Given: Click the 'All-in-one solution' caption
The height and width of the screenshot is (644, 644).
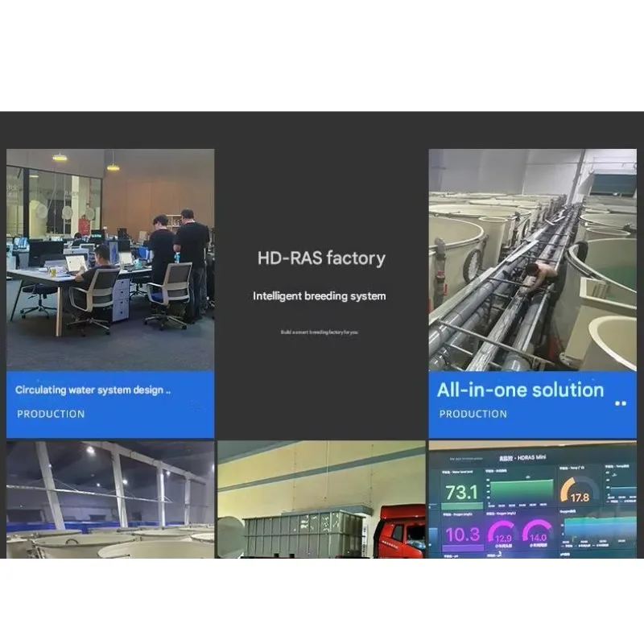Looking at the screenshot, I should coord(520,390).
